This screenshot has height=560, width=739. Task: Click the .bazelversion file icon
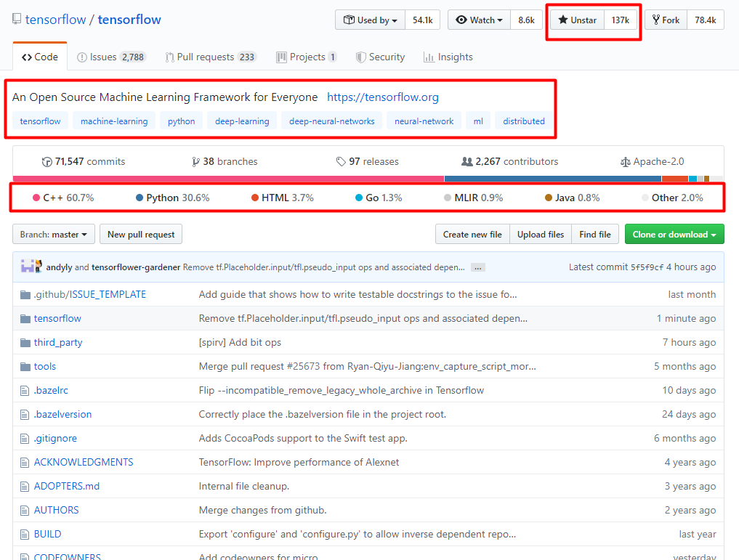point(25,415)
